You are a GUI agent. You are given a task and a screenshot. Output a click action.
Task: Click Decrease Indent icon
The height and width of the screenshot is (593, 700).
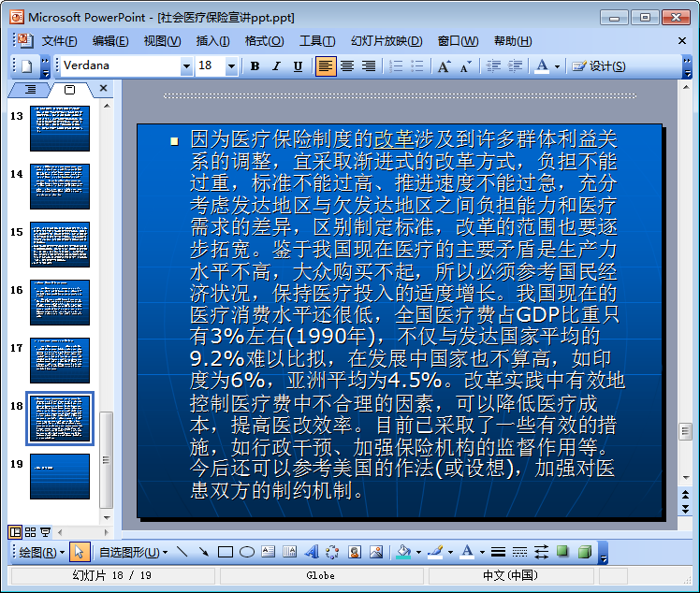point(493,66)
